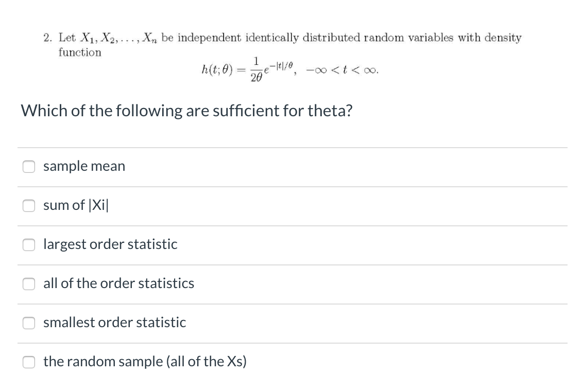Check the sample mean checkbox

coord(29,167)
